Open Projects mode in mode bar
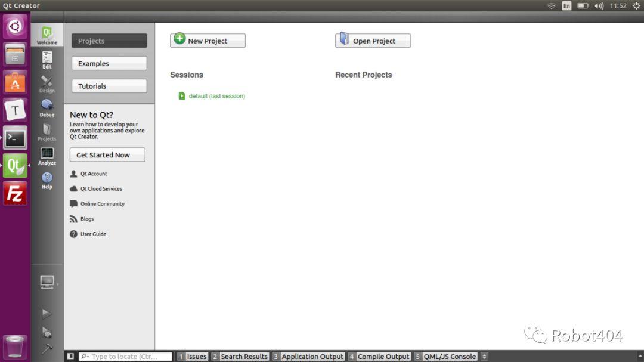Viewport: 644px width, 362px height. (47, 132)
